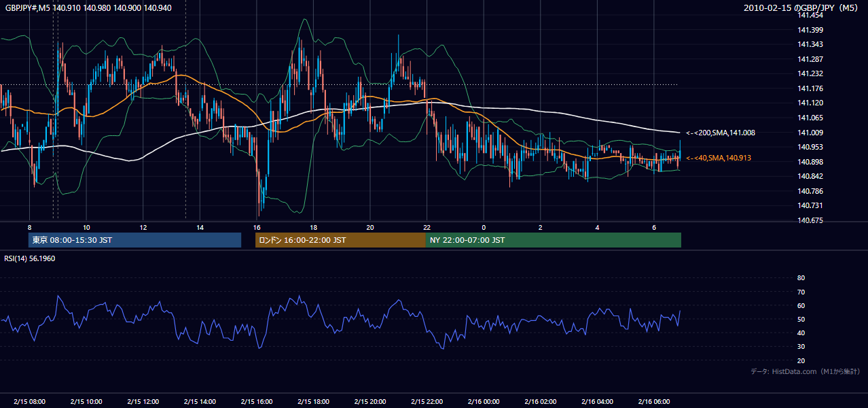Screen dimensions: 868x408
Task: Click the hour tick '4' under the price chart
Action: [597, 227]
